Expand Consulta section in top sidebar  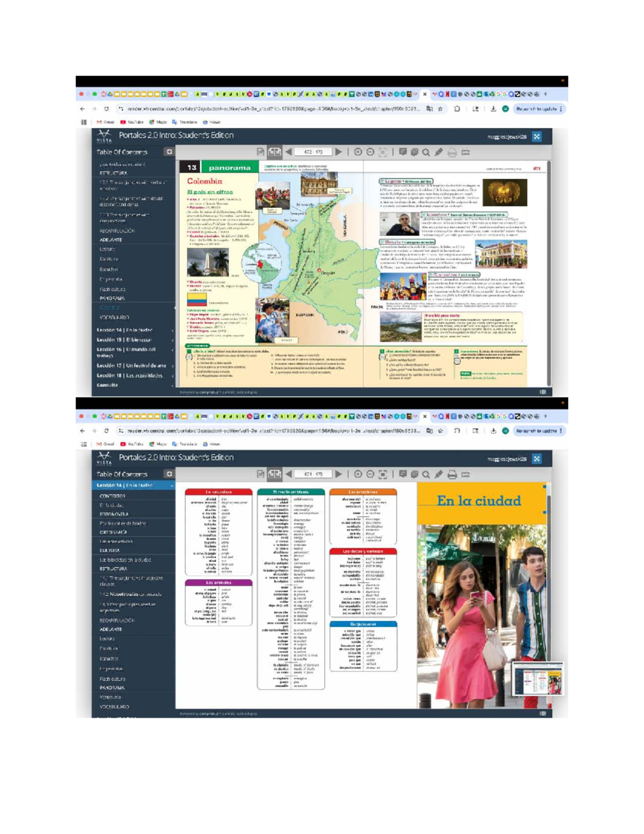[134, 385]
